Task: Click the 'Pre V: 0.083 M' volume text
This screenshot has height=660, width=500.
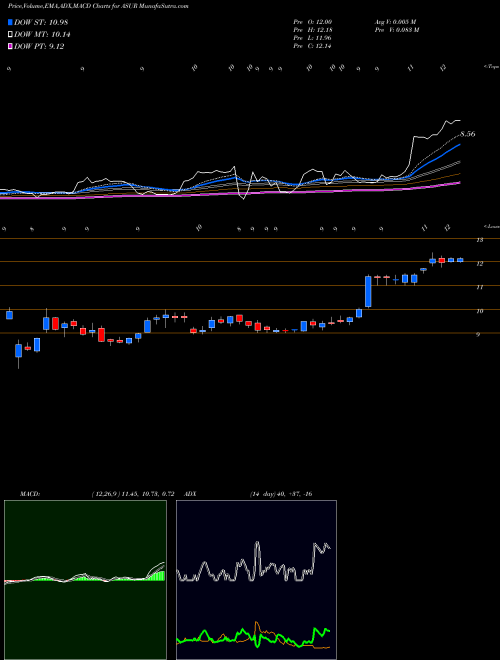Action: click(x=397, y=30)
